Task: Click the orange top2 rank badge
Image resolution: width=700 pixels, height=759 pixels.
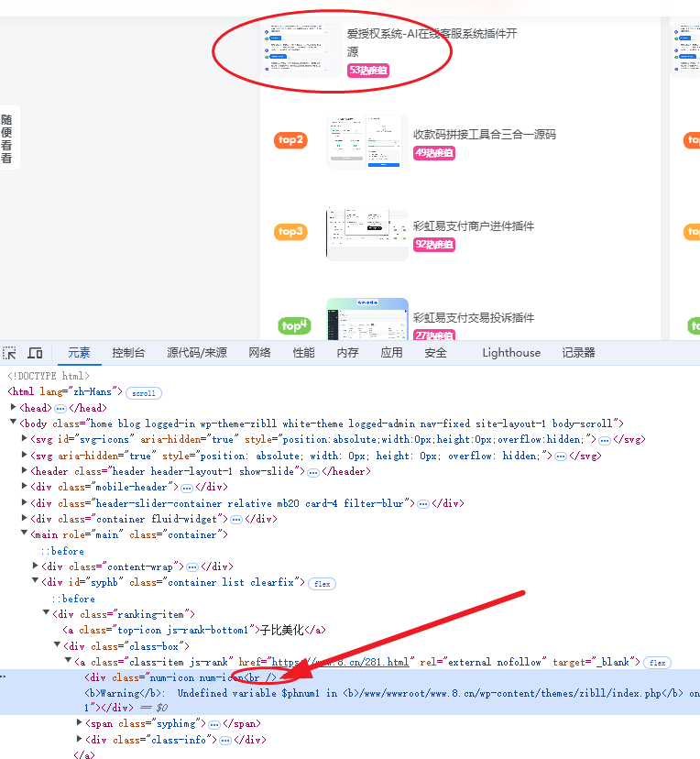Action: click(290, 140)
